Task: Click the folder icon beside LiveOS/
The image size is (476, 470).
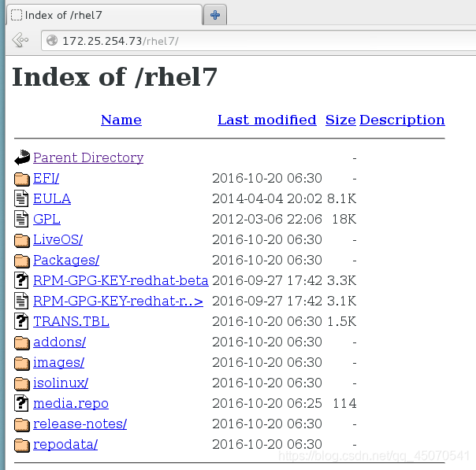Action: (22, 240)
